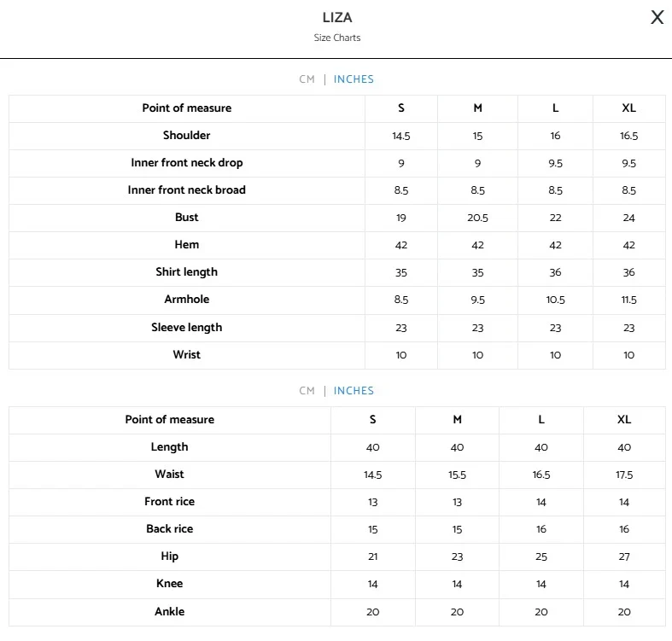672x641 pixels.
Task: Click the Inner front neck drop label
Action: (x=187, y=163)
